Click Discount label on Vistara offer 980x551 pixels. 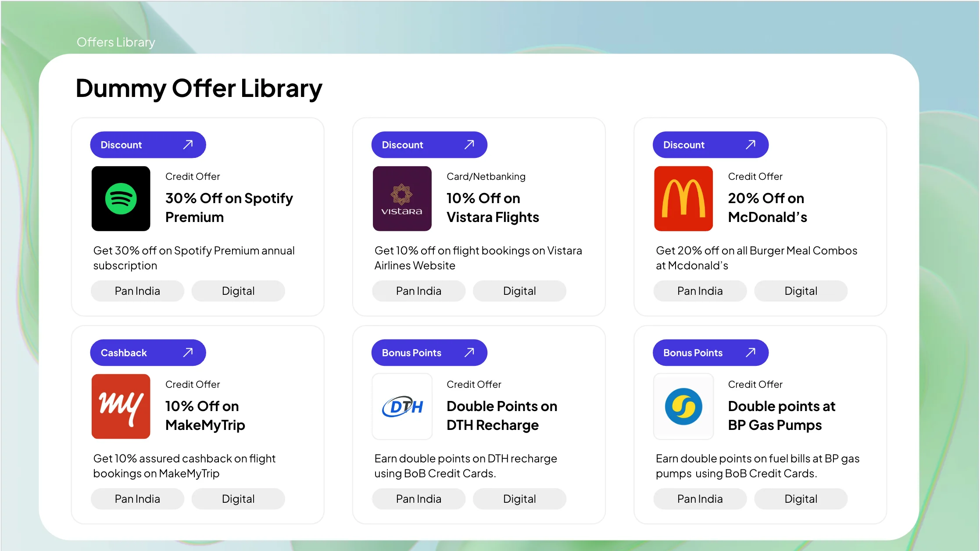point(402,145)
